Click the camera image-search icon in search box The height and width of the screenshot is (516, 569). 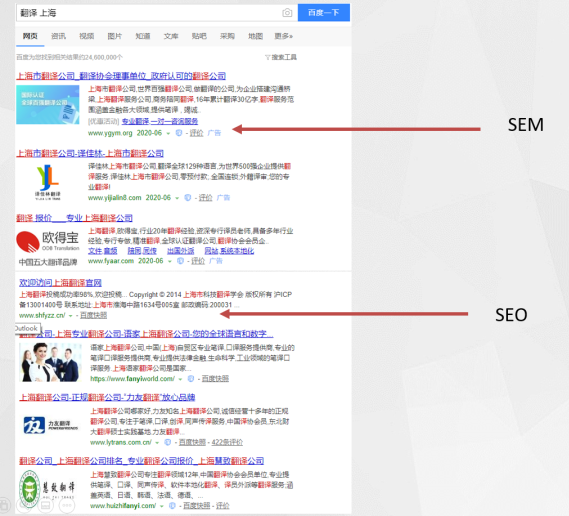[287, 13]
